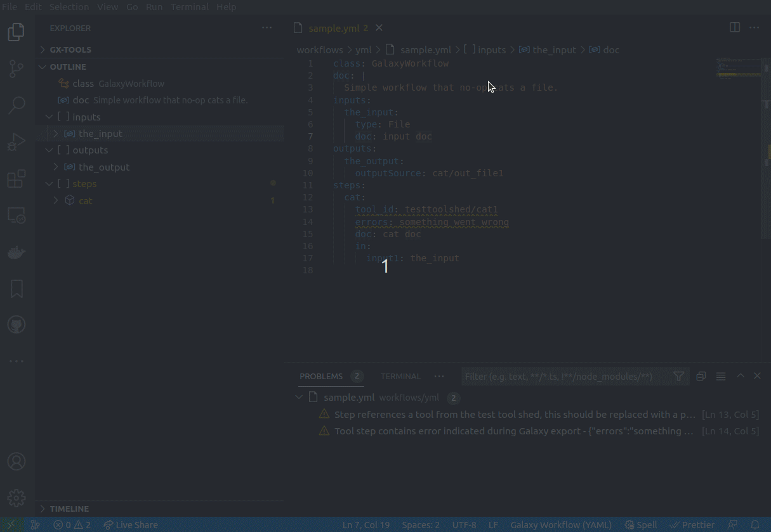
Task: Collapse all problems icon
Action: point(701,376)
